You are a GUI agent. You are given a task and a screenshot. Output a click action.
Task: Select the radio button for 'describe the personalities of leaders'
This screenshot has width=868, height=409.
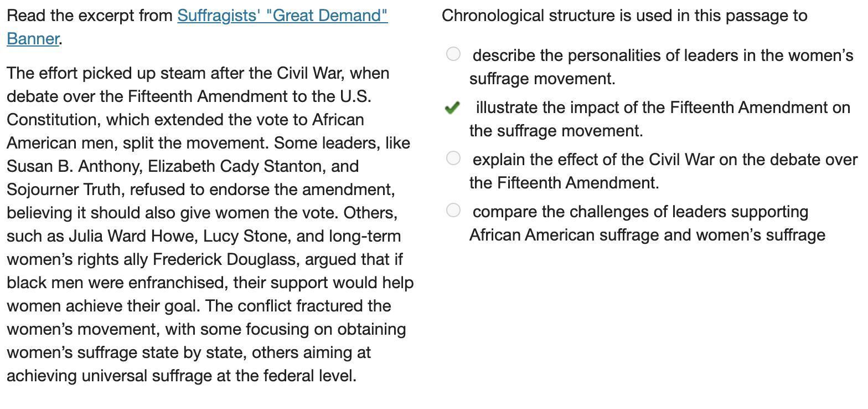point(453,54)
